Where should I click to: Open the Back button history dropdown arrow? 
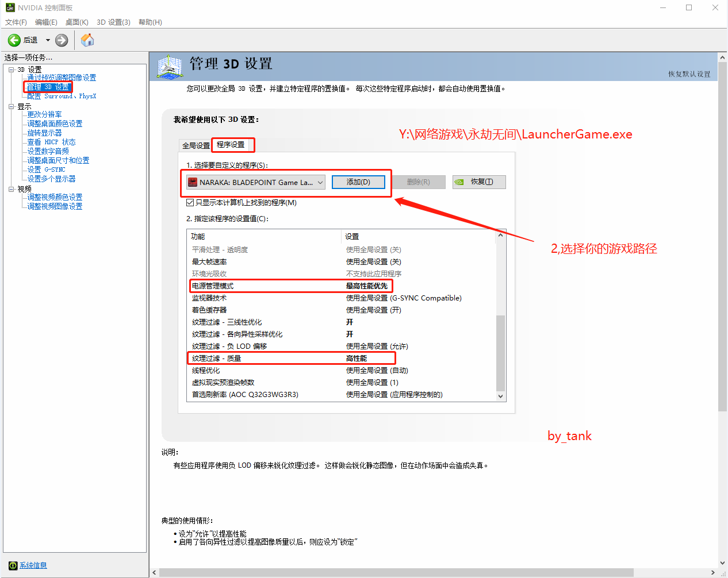48,40
